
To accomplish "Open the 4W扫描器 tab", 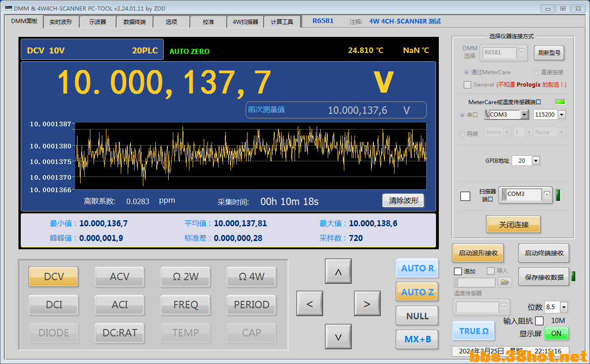I will (245, 22).
